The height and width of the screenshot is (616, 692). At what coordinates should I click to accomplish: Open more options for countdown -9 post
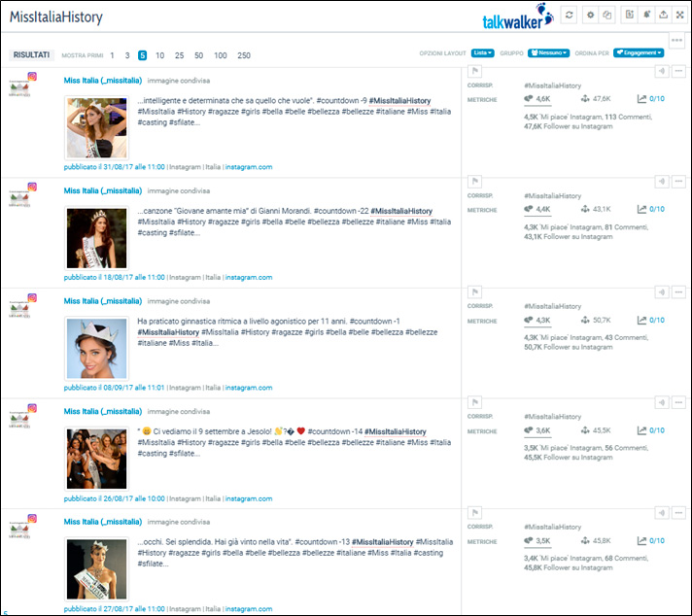678,71
